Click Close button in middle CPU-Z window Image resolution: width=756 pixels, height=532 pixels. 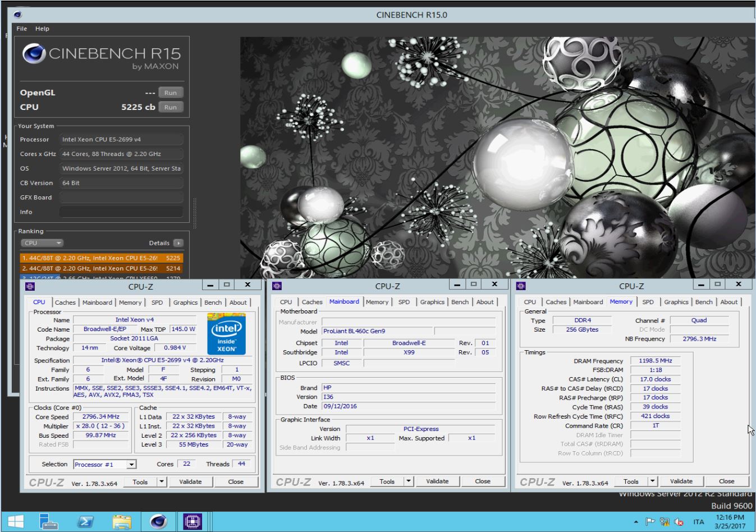483,481
